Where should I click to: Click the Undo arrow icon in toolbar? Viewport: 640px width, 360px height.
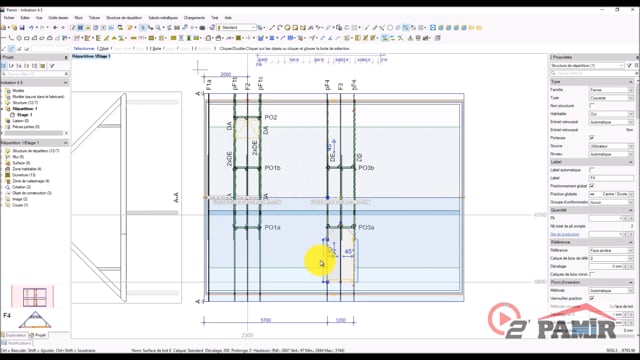coord(31,28)
